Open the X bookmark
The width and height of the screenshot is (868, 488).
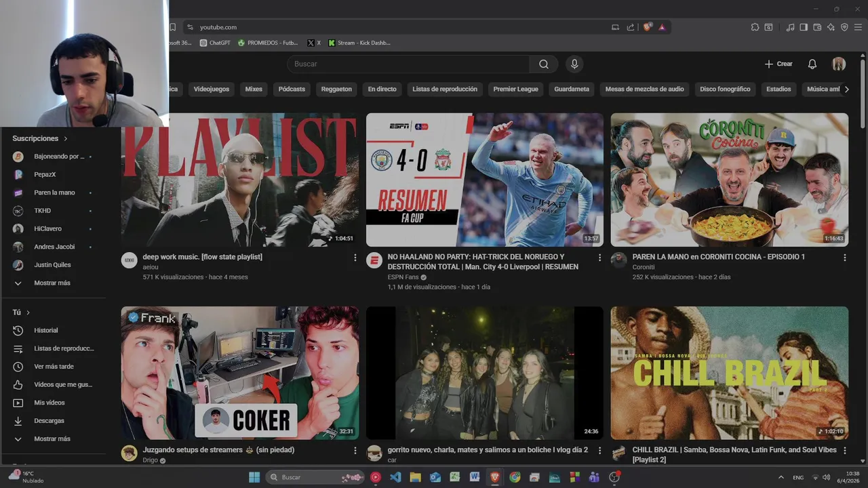(x=314, y=43)
